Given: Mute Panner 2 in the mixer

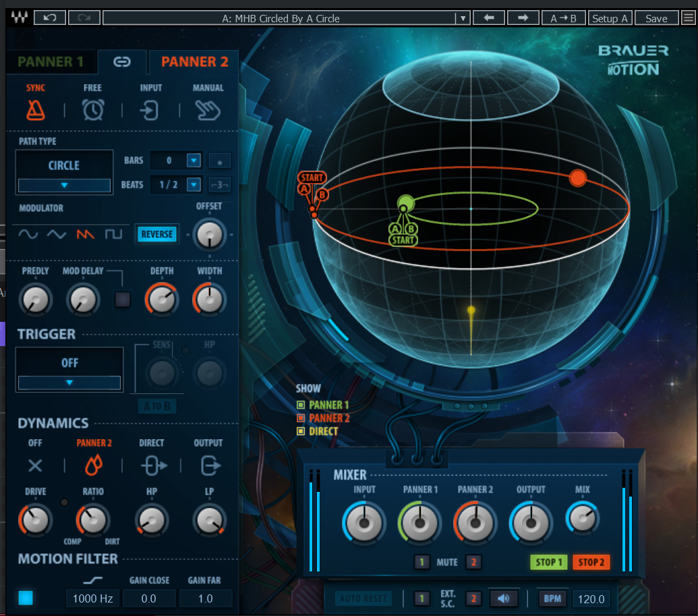Looking at the screenshot, I should tap(473, 562).
